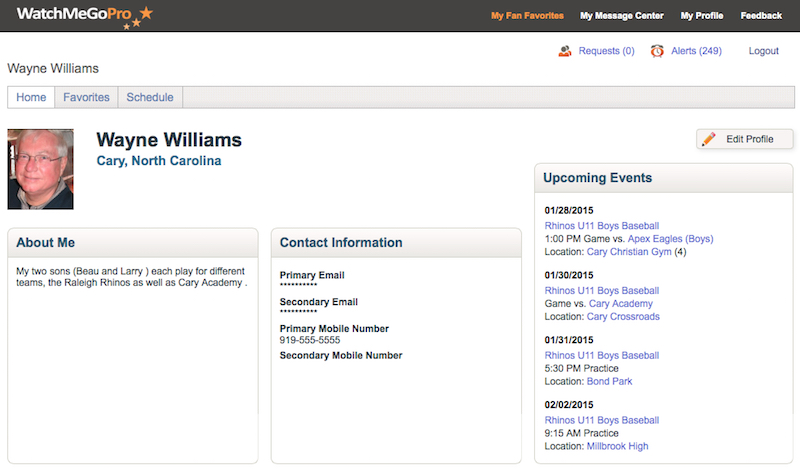Image resolution: width=800 pixels, height=469 pixels.
Task: Click the 9:15 AM Practice text
Action: (581, 433)
